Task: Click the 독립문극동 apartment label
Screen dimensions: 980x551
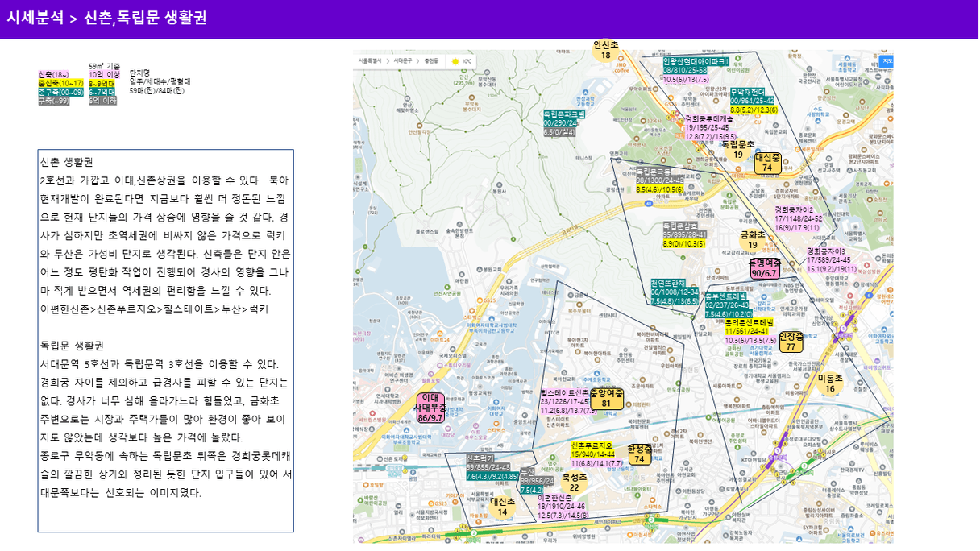Action: (x=654, y=171)
